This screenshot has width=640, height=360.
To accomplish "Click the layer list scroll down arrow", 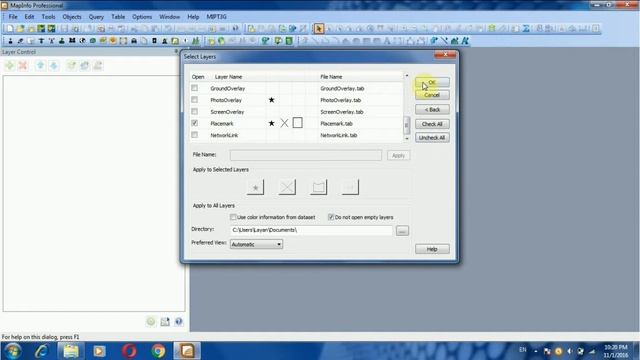I will (x=407, y=139).
